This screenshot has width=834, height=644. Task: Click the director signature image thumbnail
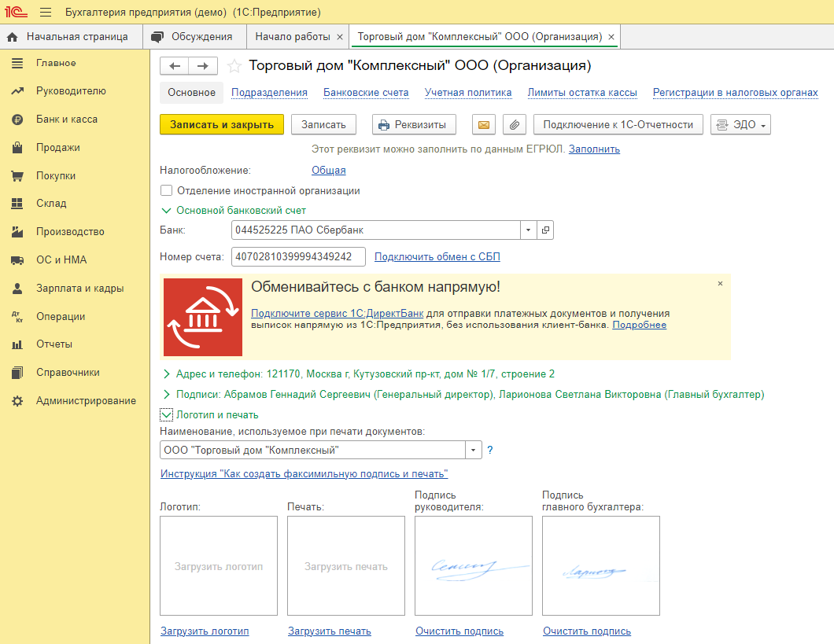pos(474,566)
